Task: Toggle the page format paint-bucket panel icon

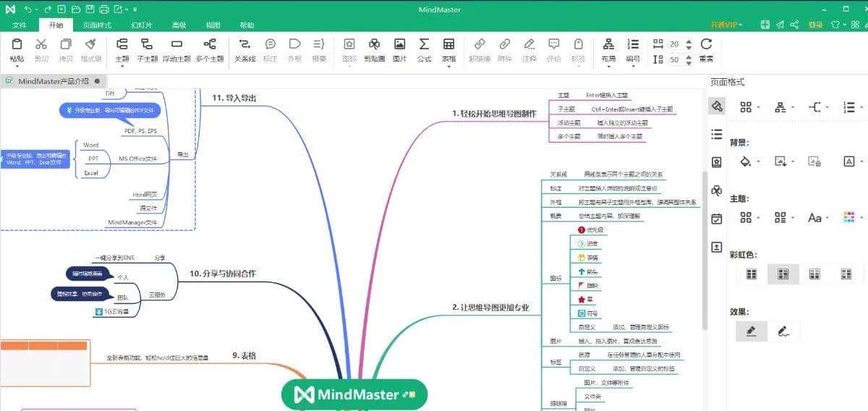Action: (716, 106)
